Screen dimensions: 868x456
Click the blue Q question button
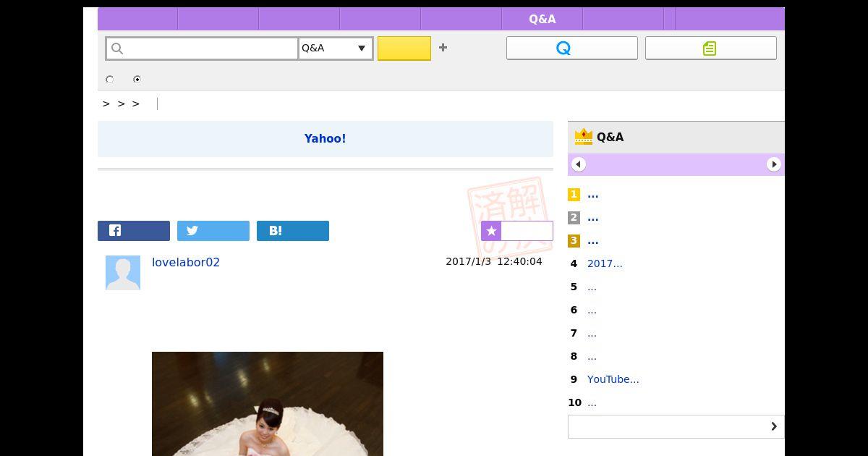572,48
